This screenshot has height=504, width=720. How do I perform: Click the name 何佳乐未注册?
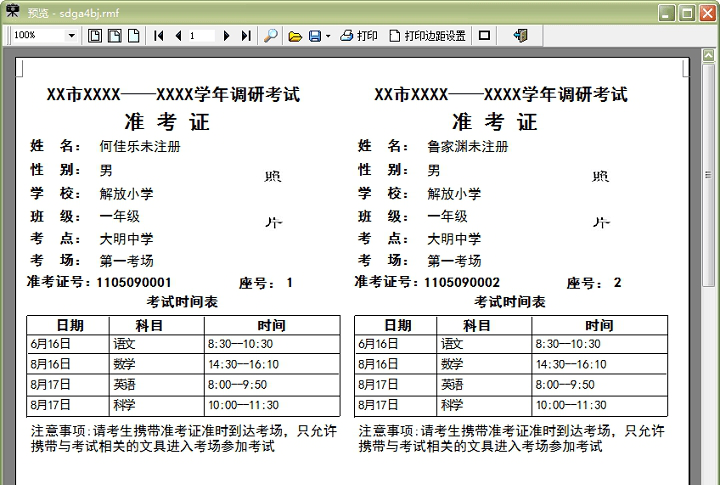(x=140, y=146)
